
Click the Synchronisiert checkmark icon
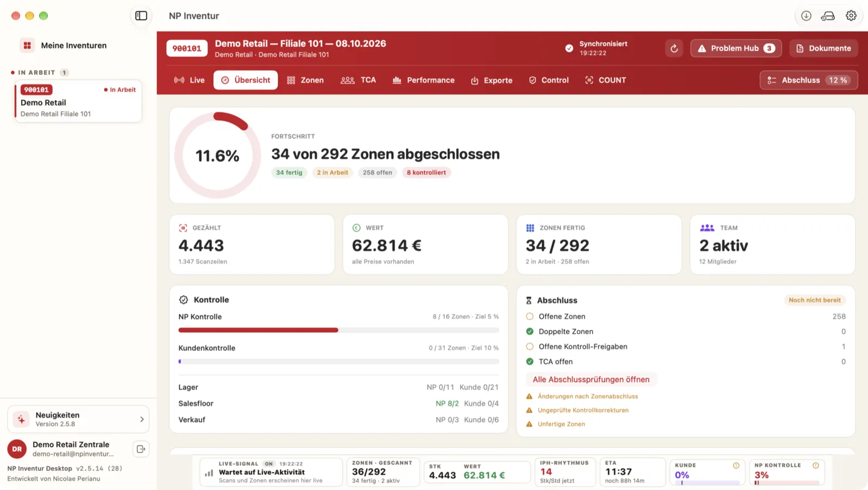click(x=569, y=48)
